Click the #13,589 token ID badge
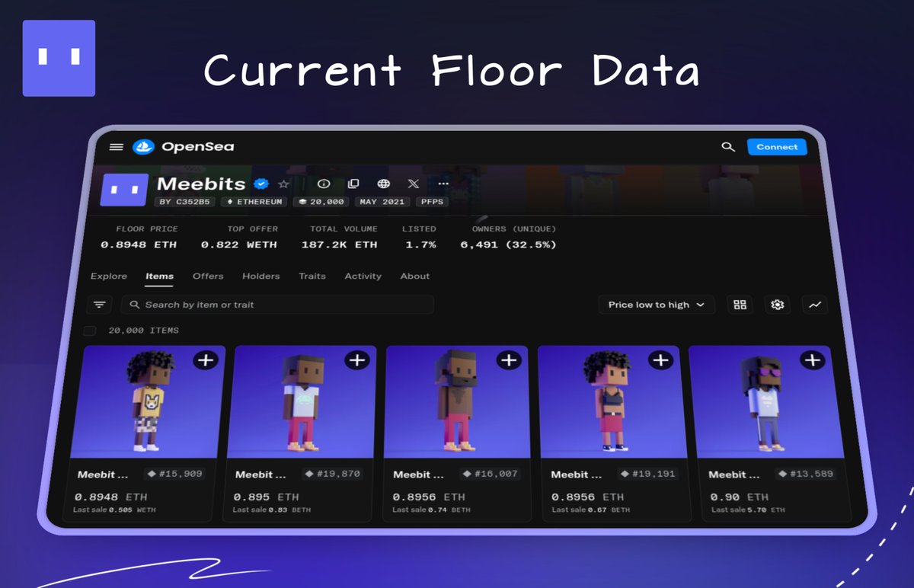The width and height of the screenshot is (914, 588). click(x=807, y=474)
